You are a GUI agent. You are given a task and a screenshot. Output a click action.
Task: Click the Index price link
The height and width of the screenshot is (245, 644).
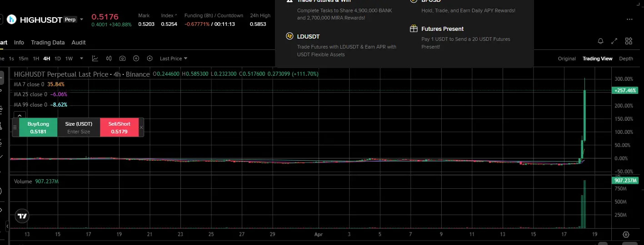(169, 15)
